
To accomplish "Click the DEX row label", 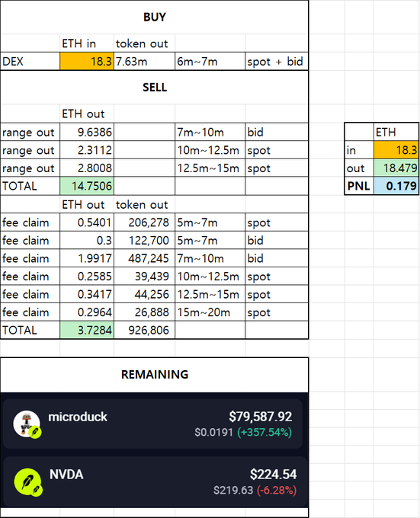I will pyautogui.click(x=30, y=62).
